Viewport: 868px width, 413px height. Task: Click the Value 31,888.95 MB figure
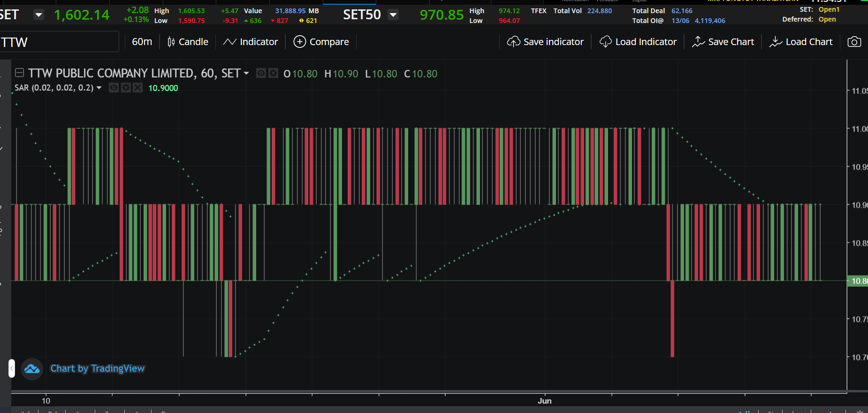297,11
